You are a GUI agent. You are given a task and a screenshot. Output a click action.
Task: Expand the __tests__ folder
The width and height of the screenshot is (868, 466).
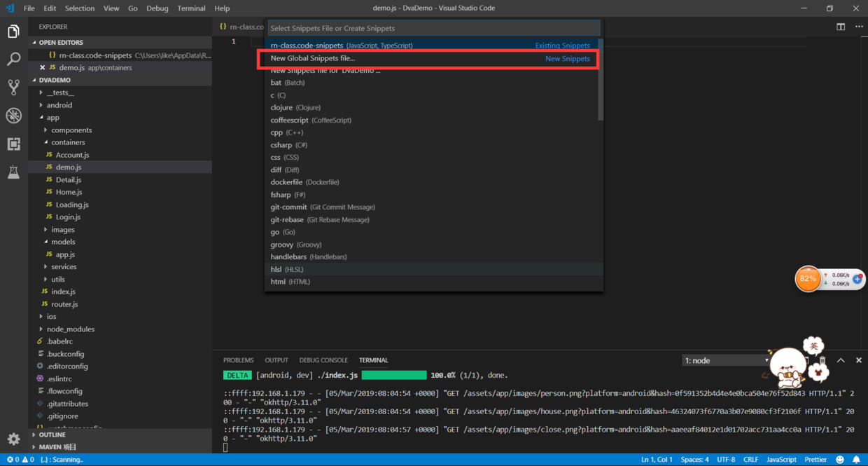(x=60, y=92)
